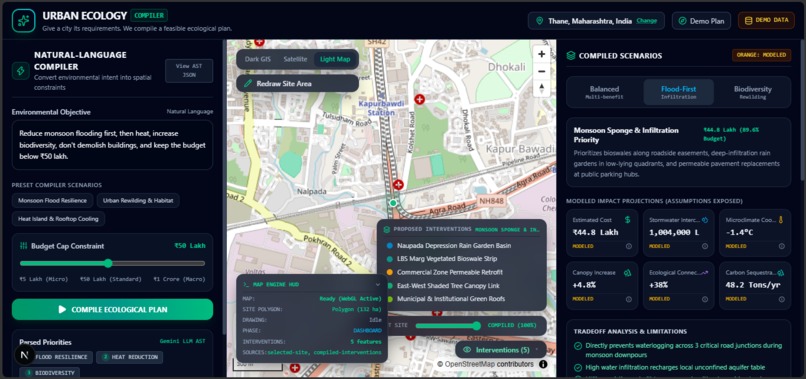Image resolution: width=806 pixels, height=379 pixels.
Task: Click the OpenStreetMap attribution link
Action: point(470,364)
